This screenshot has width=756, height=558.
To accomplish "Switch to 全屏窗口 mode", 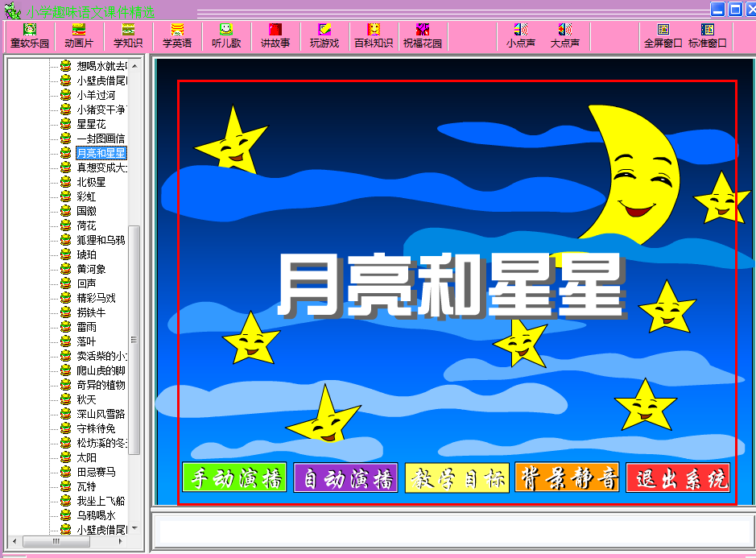I will click(x=663, y=35).
